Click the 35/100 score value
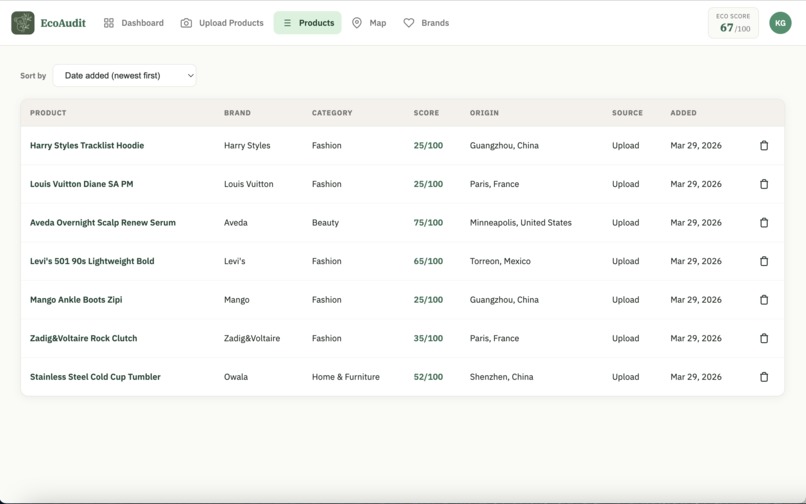This screenshot has width=806, height=504. tap(428, 338)
